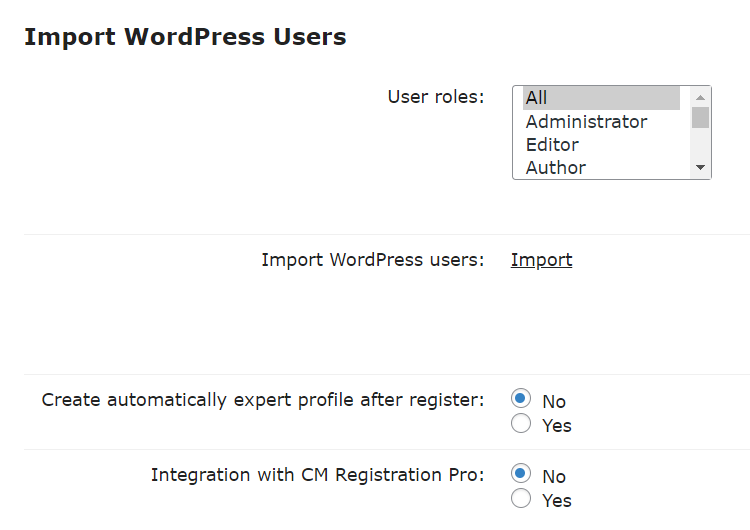Click the User roles scroll up arrow
This screenshot has height=530, width=750.
(x=700, y=97)
